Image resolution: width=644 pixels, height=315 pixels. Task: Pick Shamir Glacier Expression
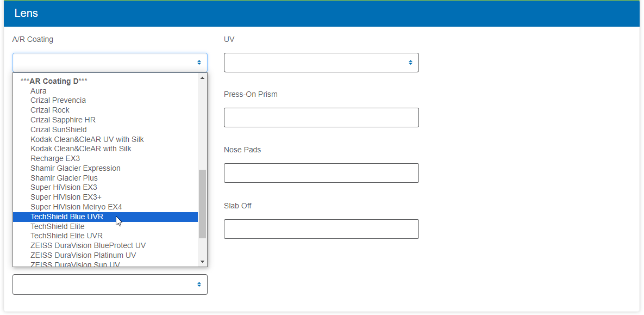[105, 169]
